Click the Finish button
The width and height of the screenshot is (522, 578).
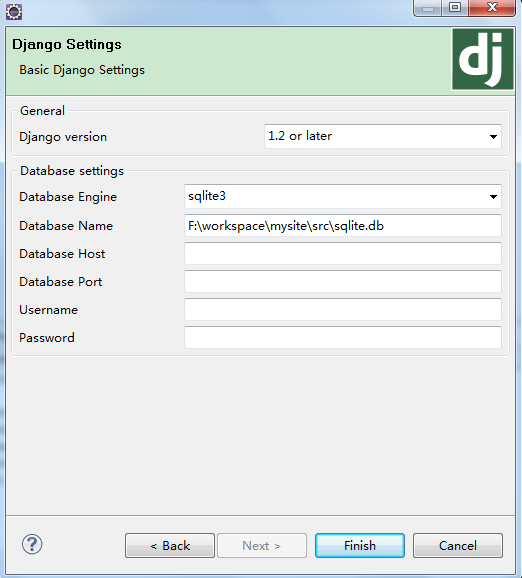(360, 545)
